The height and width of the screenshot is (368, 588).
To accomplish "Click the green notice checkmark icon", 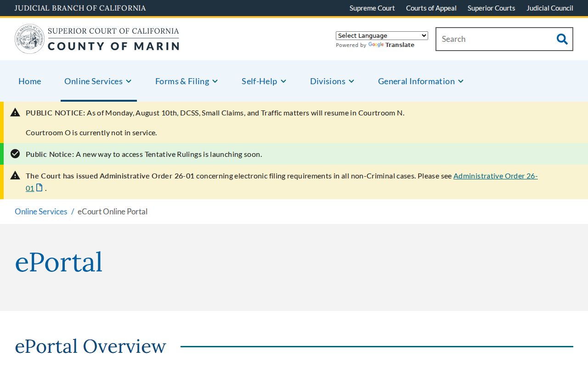I will click(15, 154).
